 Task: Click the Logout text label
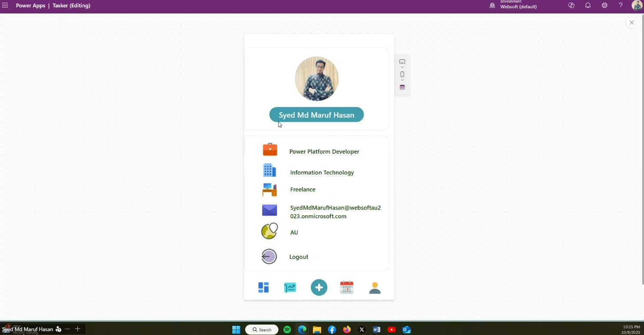[x=299, y=257]
